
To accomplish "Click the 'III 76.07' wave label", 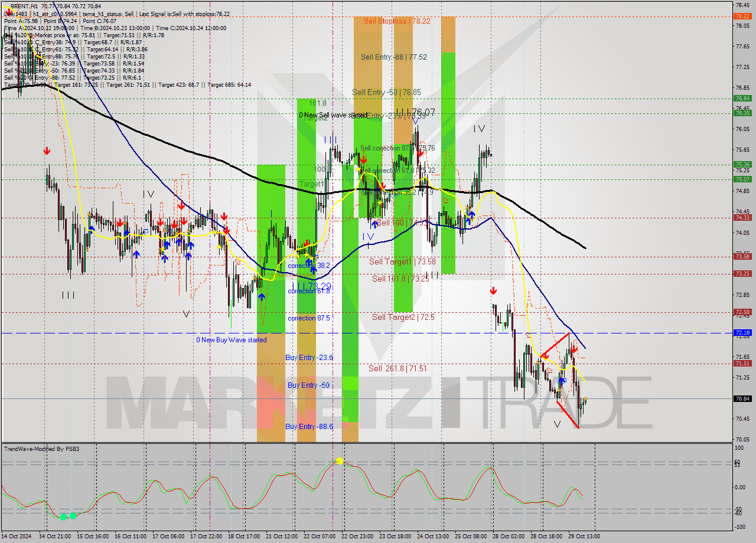I will click(416, 112).
